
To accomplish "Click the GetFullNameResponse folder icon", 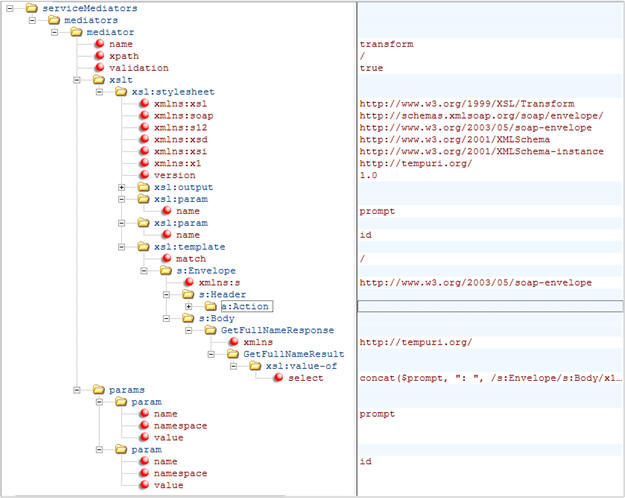I will [x=210, y=330].
